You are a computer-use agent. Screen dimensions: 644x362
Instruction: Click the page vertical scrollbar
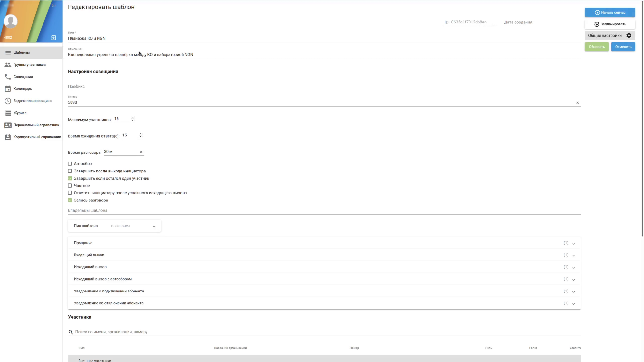coord(642,129)
